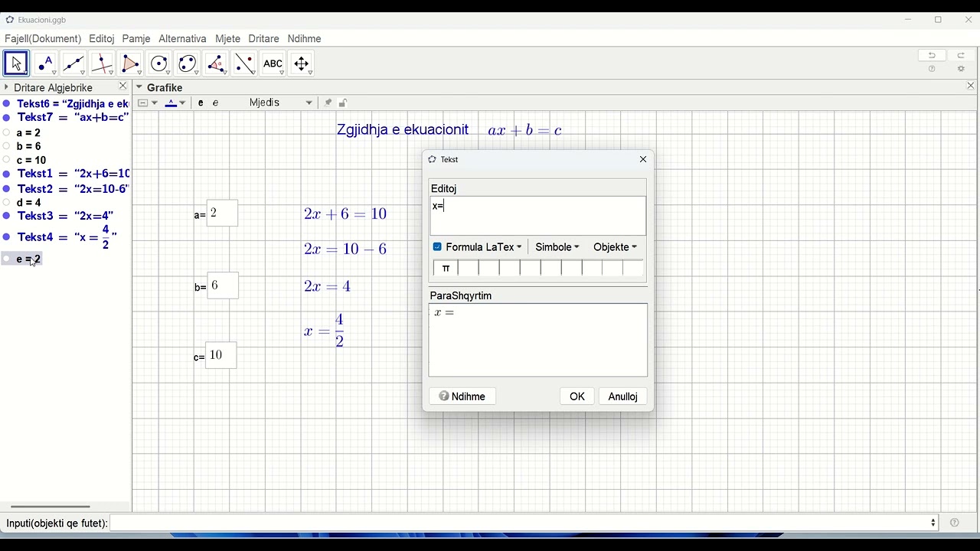Click the Undo arrow icon
The height and width of the screenshot is (551, 980).
point(932,55)
